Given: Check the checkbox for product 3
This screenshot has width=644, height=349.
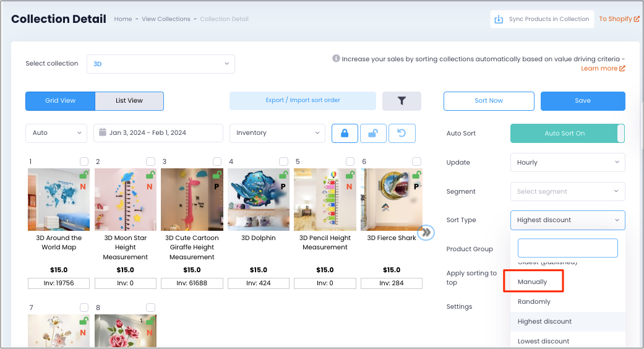Looking at the screenshot, I should (x=217, y=162).
